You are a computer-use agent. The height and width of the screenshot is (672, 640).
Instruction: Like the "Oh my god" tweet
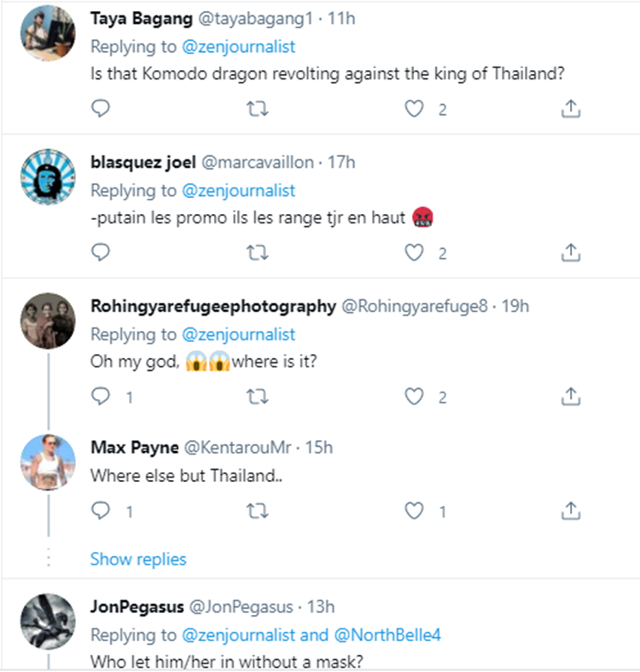click(x=414, y=397)
